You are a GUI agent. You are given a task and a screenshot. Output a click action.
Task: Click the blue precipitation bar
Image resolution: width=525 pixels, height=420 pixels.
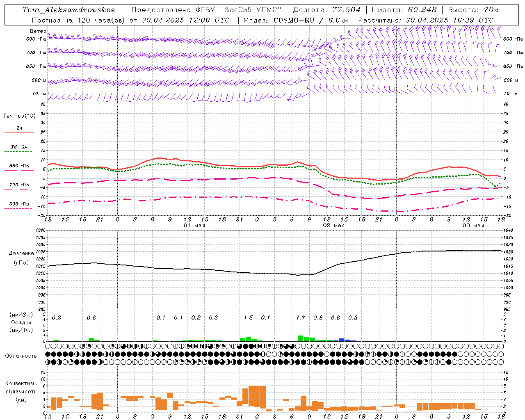click(x=342, y=340)
